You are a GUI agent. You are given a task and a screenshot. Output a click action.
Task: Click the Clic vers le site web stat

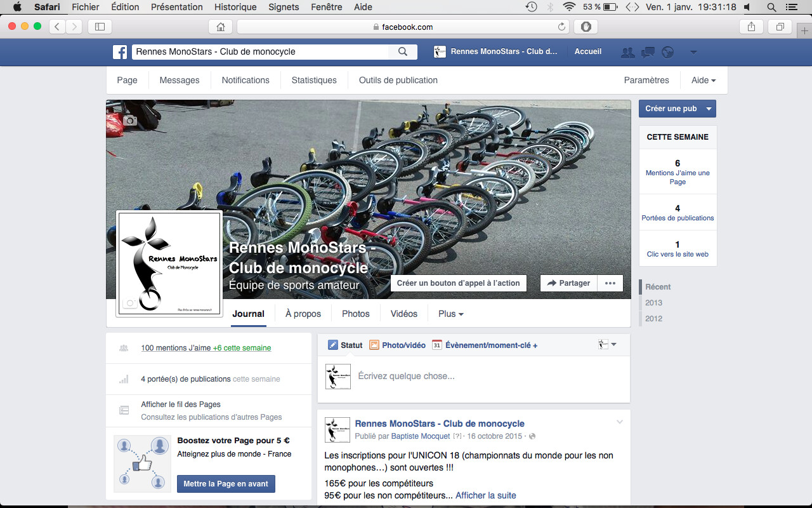[678, 249]
